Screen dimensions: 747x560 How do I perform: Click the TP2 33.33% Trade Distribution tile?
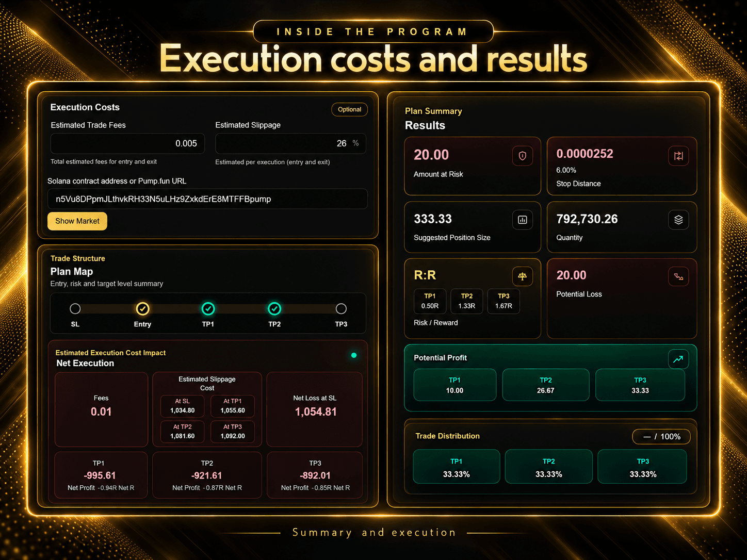click(549, 467)
